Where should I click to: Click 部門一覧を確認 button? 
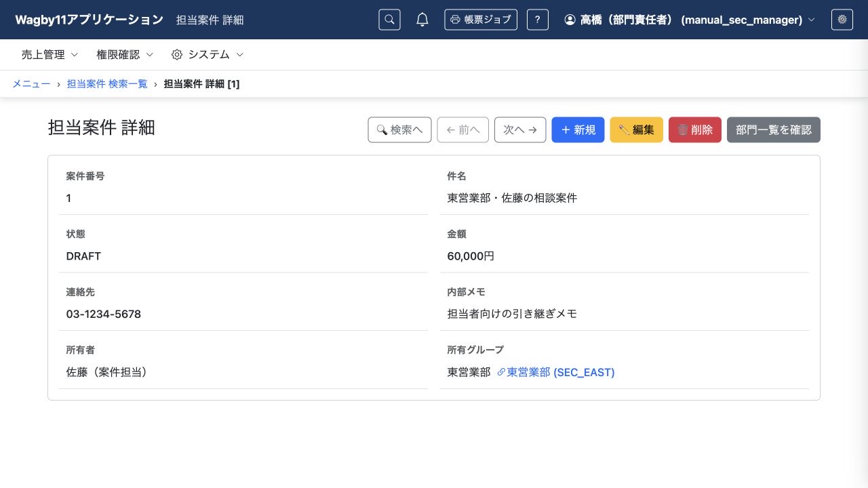[x=774, y=129]
